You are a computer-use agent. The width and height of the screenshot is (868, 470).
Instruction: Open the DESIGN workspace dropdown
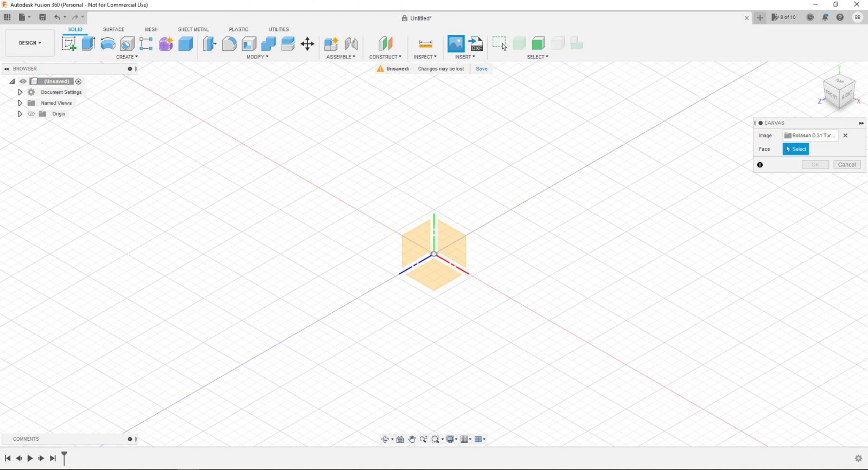30,43
